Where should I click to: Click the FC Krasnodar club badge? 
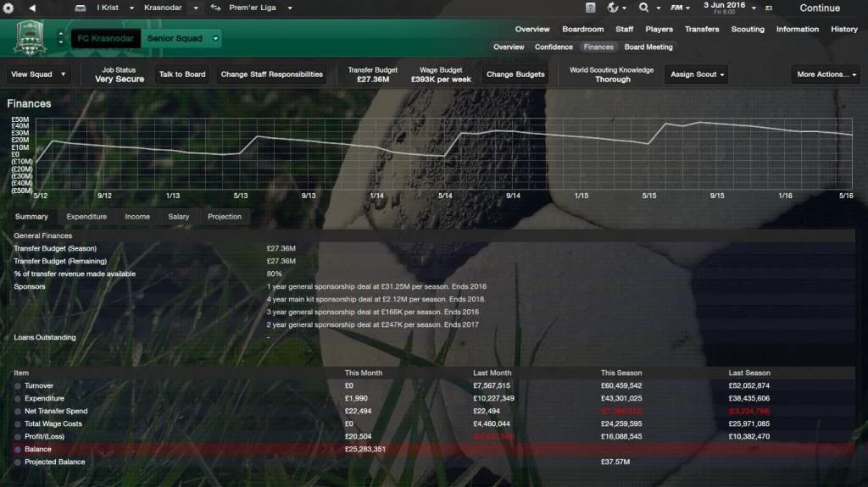coord(31,38)
